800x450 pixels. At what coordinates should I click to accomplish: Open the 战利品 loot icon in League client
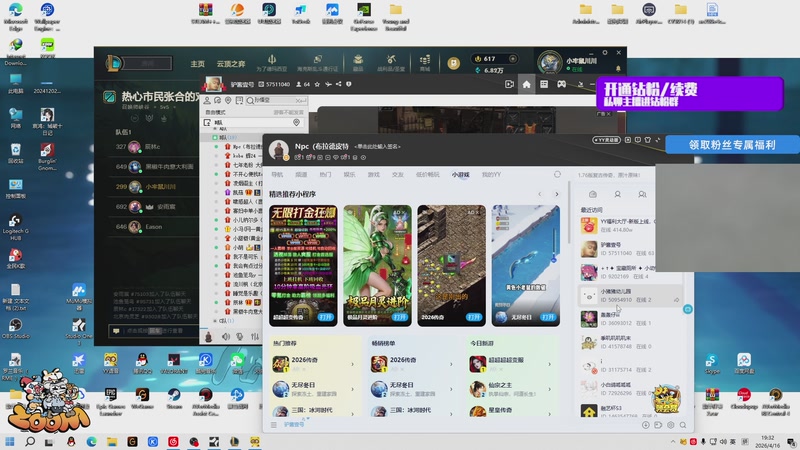pos(391,62)
